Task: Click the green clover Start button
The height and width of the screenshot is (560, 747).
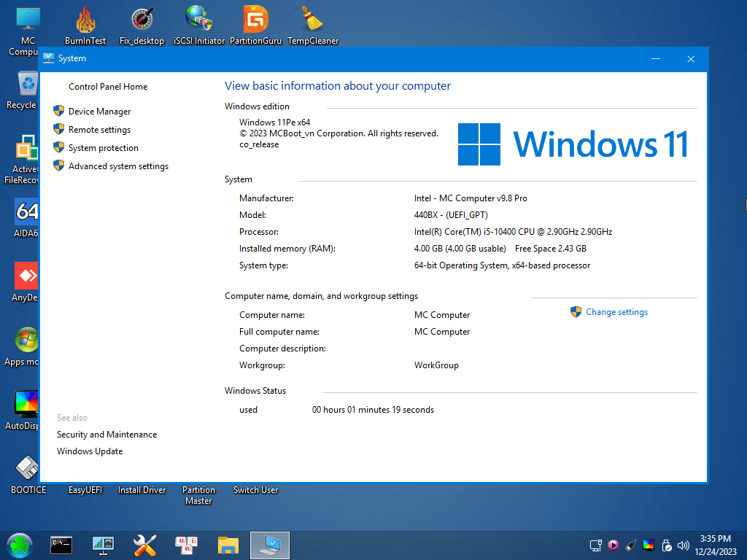Action: click(x=20, y=545)
